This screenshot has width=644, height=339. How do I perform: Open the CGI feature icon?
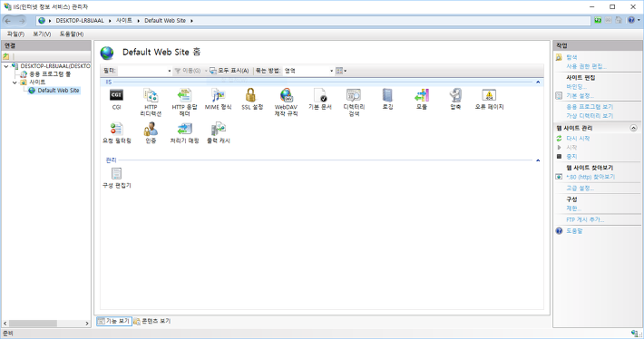click(x=116, y=95)
